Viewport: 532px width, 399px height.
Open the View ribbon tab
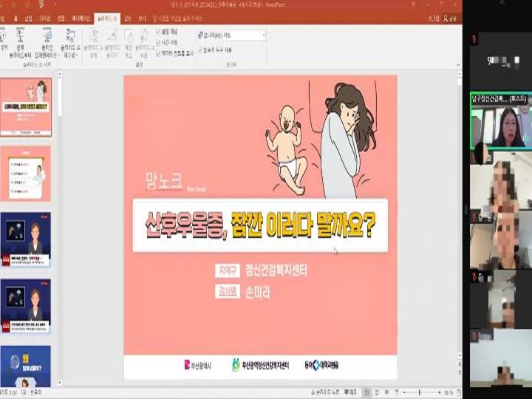pos(143,16)
